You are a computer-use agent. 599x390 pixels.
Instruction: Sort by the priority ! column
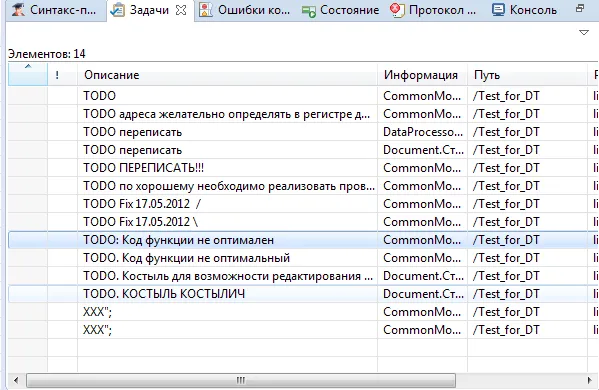click(x=63, y=74)
